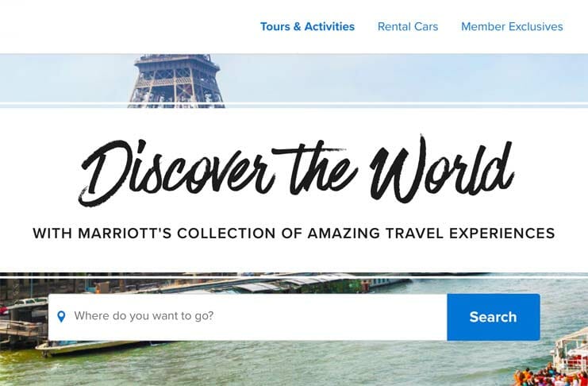Go to Rental Cars page
588x386 pixels.
408,27
